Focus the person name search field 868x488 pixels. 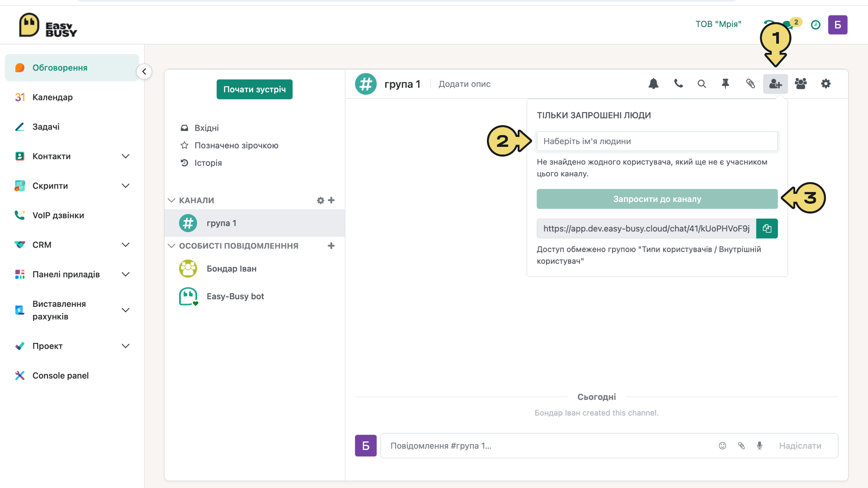657,141
